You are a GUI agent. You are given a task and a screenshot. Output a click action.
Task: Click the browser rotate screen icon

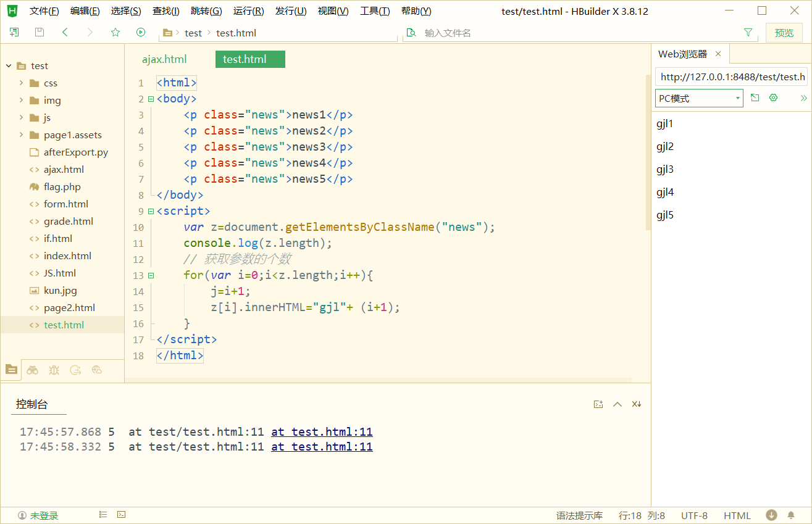point(755,98)
